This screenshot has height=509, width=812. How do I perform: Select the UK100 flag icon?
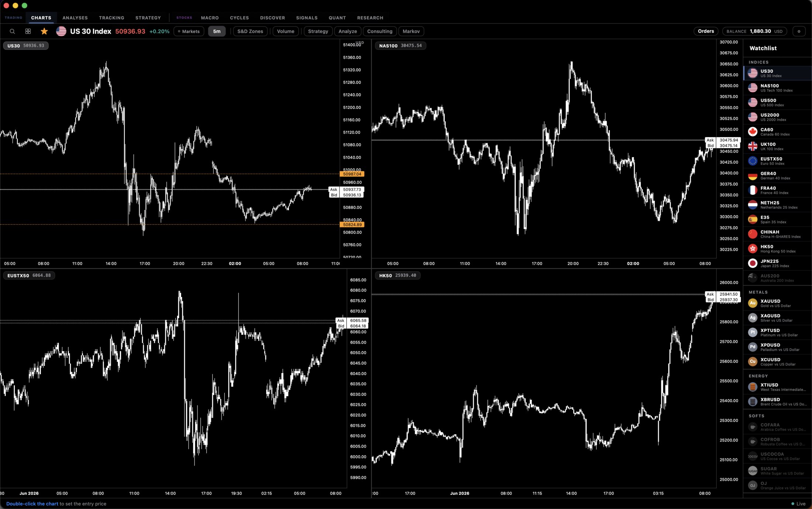753,146
